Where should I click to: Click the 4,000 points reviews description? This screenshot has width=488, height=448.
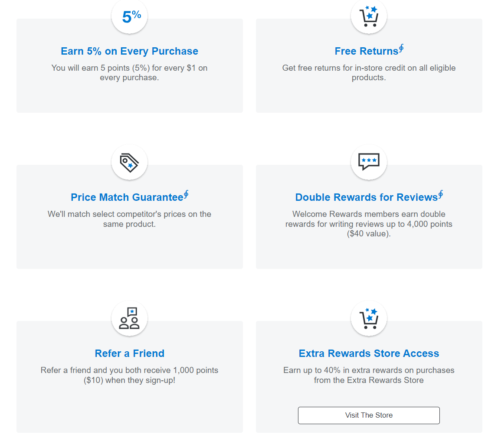(369, 224)
